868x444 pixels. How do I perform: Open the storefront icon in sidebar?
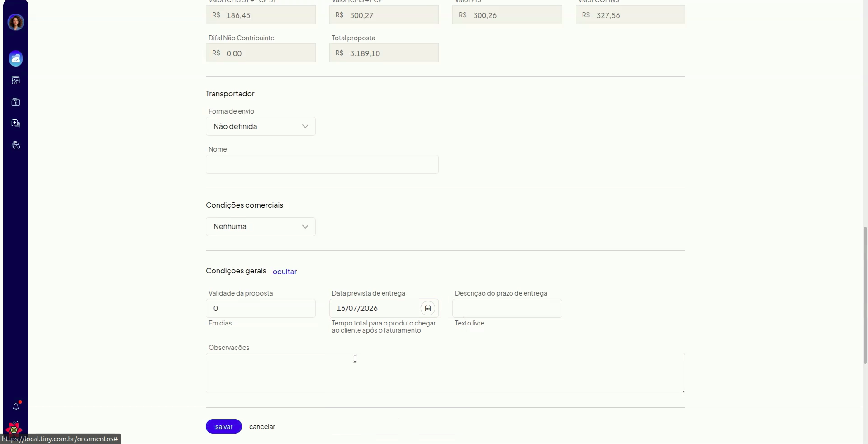[16, 81]
